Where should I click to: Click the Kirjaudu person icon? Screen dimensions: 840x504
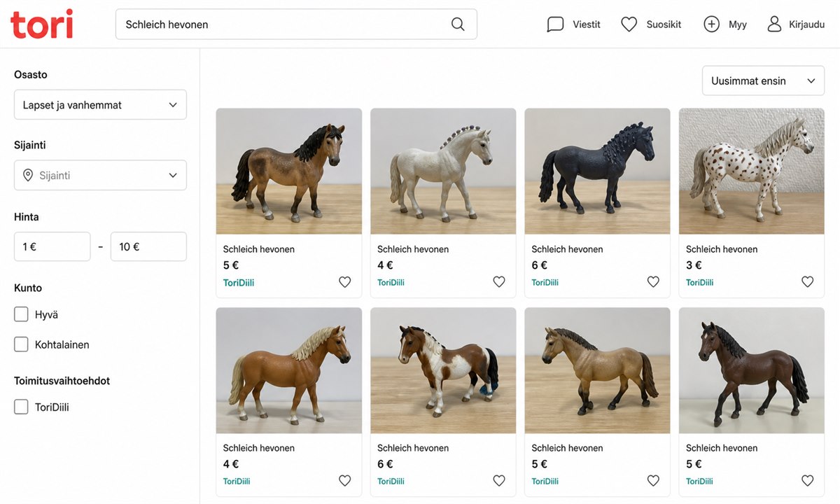pyautogui.click(x=774, y=24)
